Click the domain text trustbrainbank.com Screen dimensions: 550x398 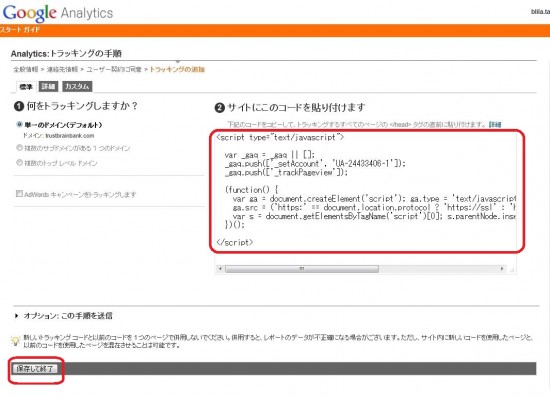(x=70, y=136)
